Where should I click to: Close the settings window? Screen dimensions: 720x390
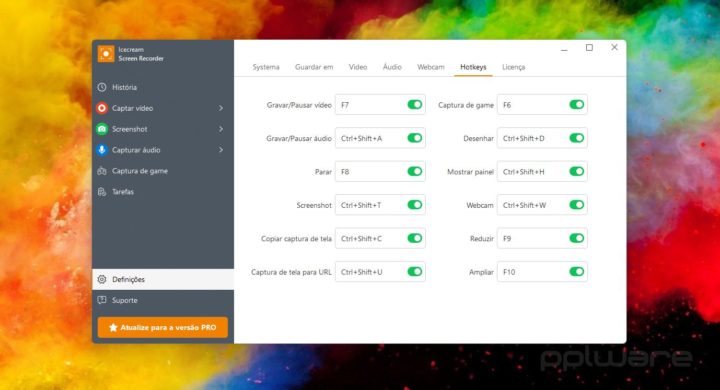point(614,47)
